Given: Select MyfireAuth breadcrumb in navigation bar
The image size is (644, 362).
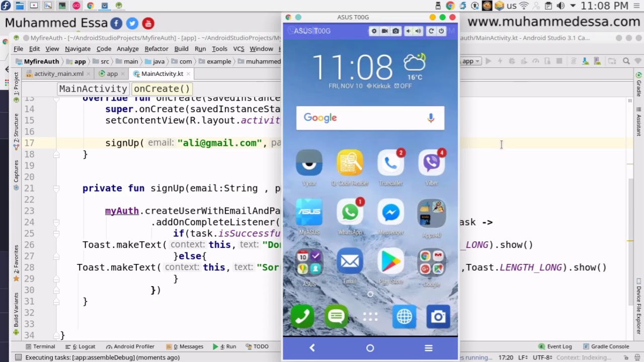Looking at the screenshot, I should coord(37,61).
